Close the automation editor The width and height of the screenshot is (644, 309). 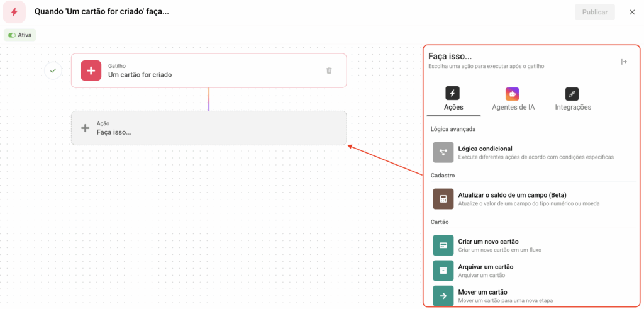pos(632,12)
